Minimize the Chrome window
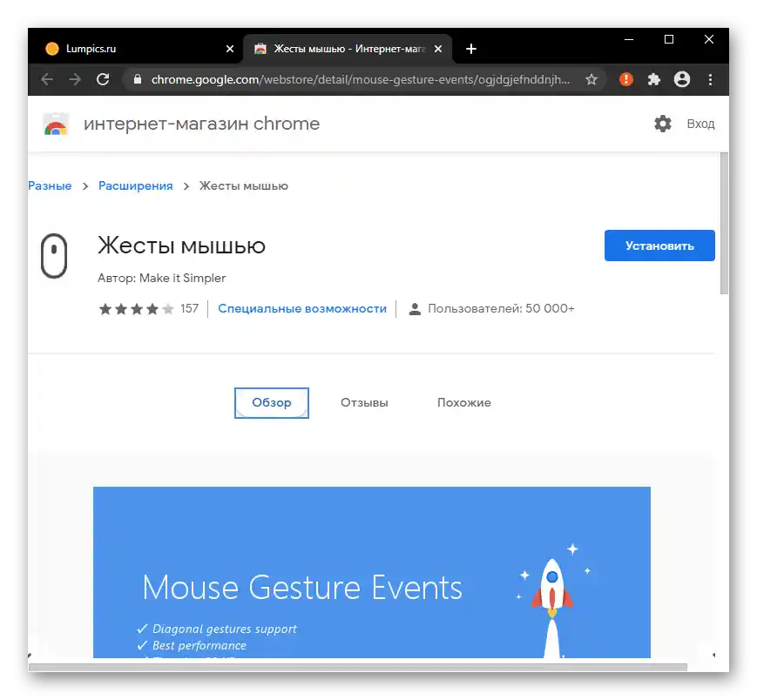 coord(629,39)
